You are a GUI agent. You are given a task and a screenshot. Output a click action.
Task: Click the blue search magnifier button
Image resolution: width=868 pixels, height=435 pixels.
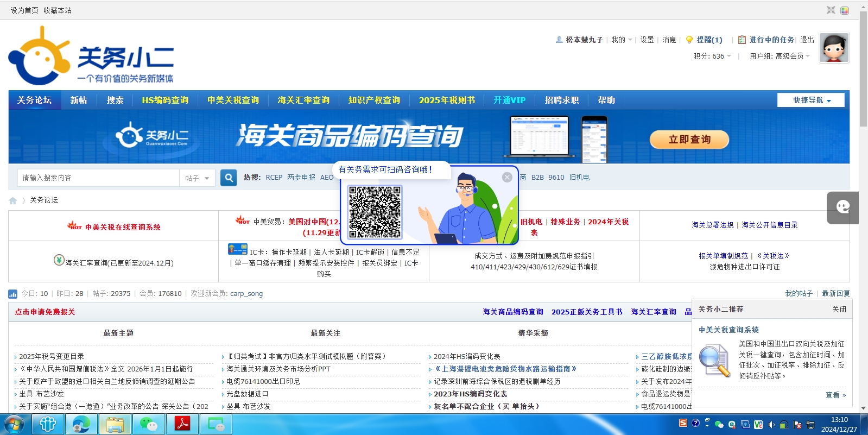(229, 178)
